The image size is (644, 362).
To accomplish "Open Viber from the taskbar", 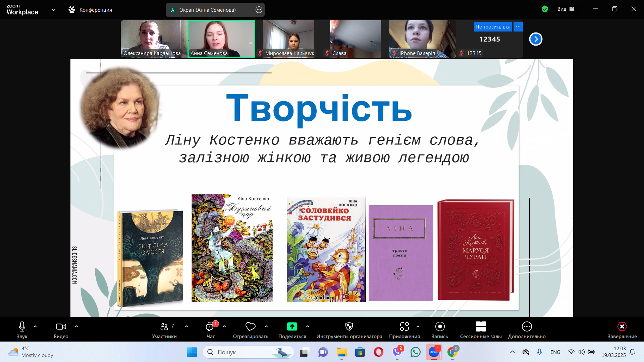I will pos(397,352).
